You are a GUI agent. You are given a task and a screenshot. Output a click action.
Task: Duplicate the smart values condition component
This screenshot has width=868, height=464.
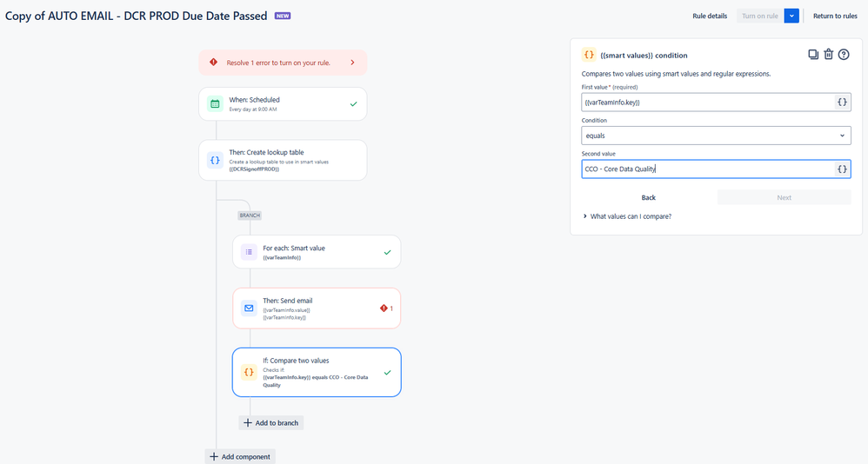pyautogui.click(x=812, y=54)
